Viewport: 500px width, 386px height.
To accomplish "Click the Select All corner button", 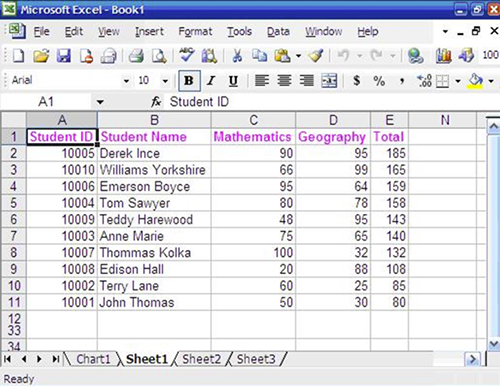I will point(14,120).
